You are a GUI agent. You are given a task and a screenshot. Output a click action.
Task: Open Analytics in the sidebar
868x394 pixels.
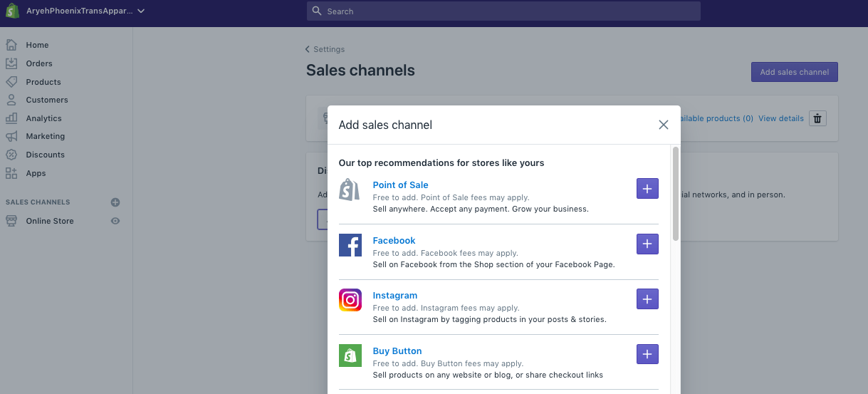click(44, 118)
